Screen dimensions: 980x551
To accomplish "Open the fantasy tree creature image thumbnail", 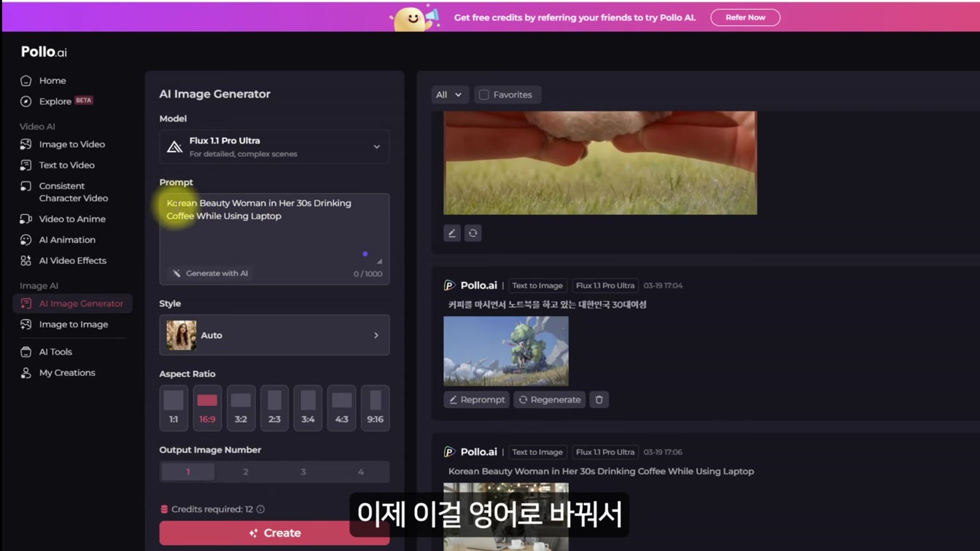I will pos(506,351).
